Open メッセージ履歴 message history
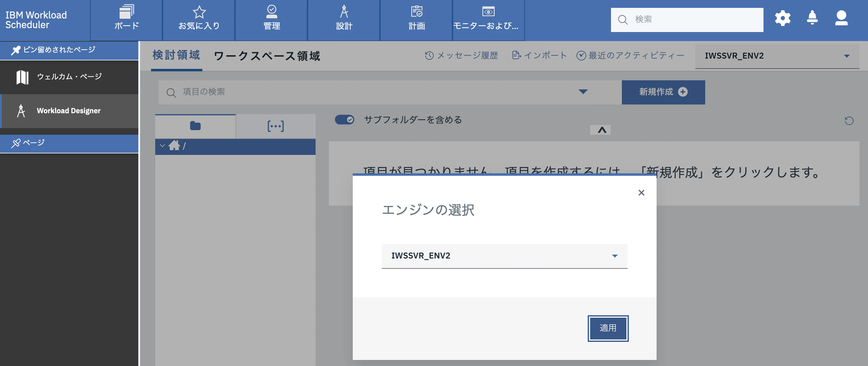 (x=461, y=56)
